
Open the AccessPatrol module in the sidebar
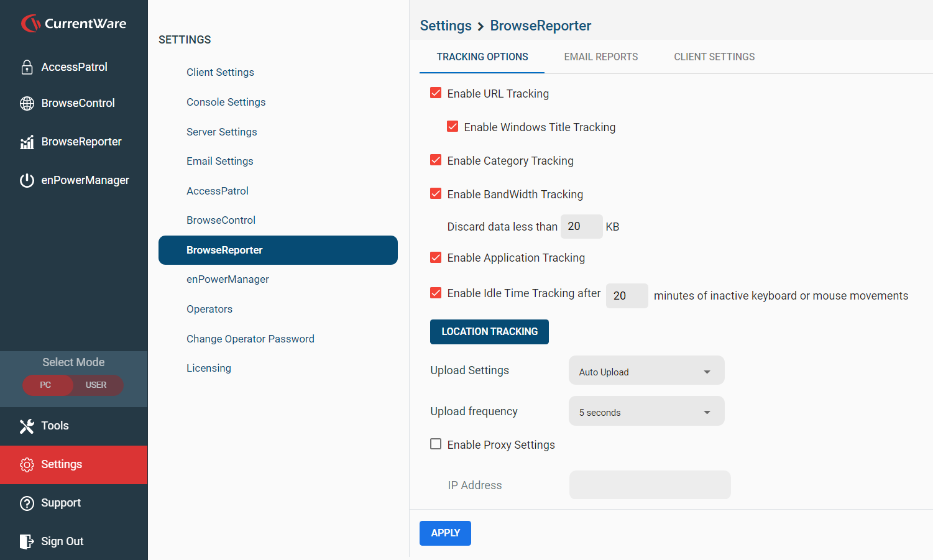click(x=74, y=67)
